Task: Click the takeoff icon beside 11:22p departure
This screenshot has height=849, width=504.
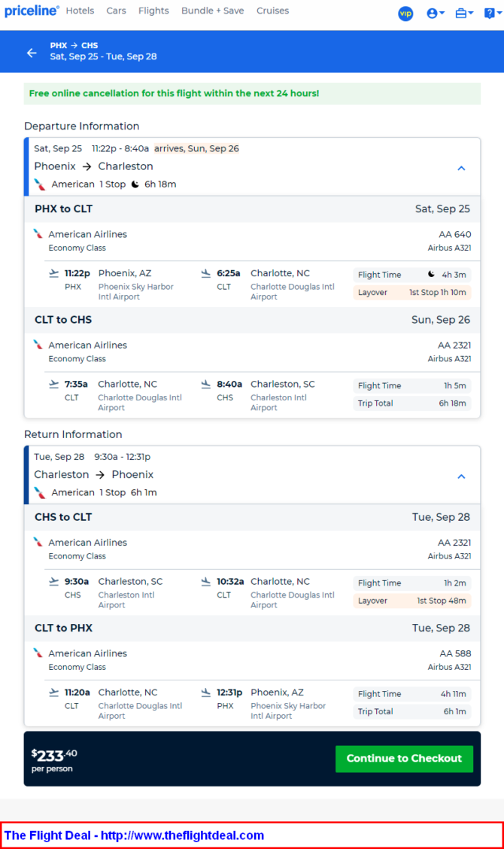Action: point(54,273)
